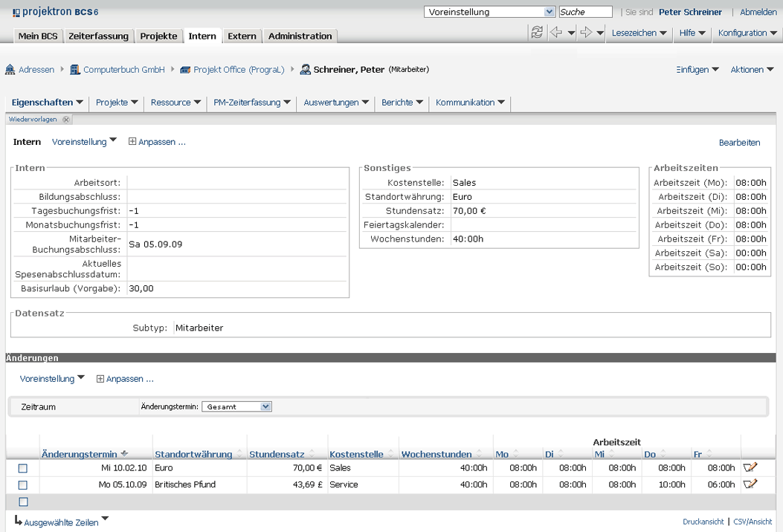Switch to the Administration tab
This screenshot has width=783, height=532.
point(300,36)
